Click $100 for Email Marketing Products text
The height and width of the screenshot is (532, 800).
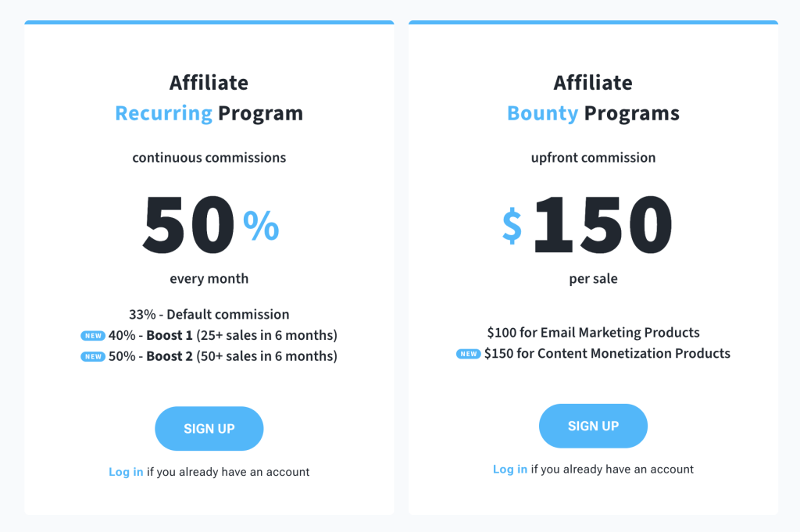pyautogui.click(x=594, y=333)
